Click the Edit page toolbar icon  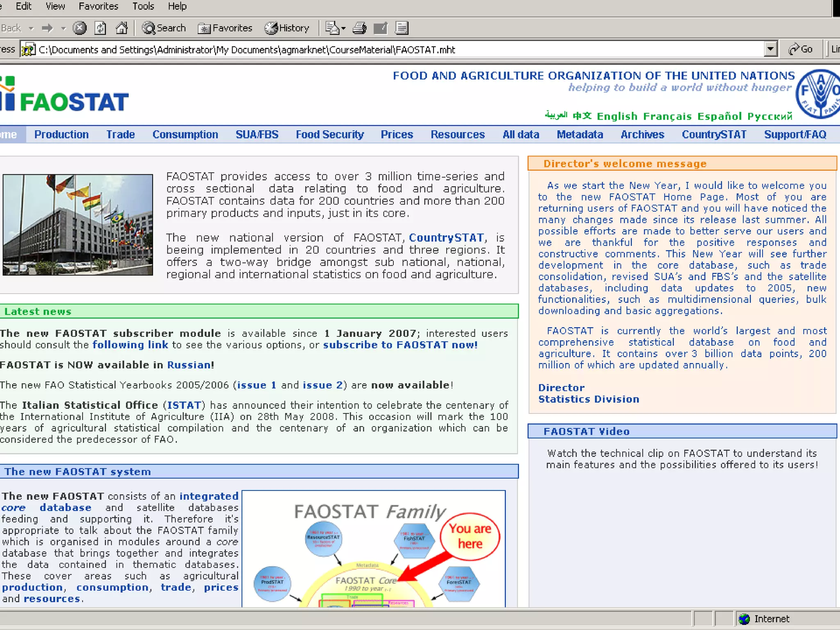coord(381,28)
